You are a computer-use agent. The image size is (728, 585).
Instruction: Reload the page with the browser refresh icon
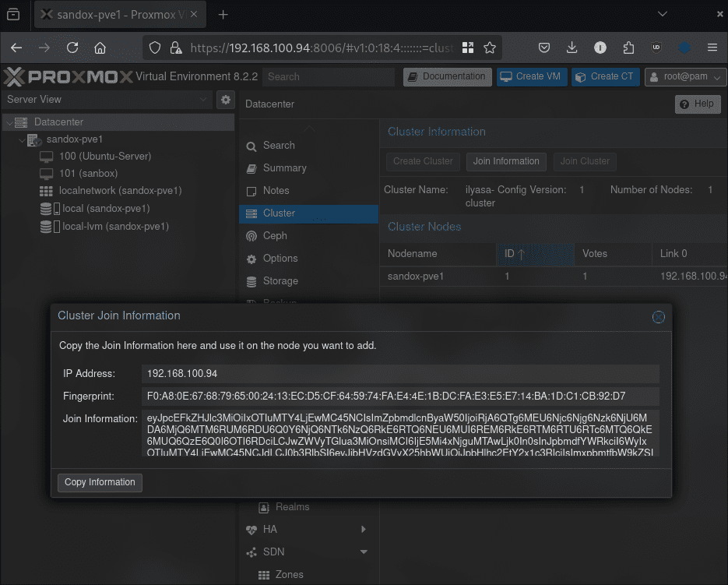point(72,48)
